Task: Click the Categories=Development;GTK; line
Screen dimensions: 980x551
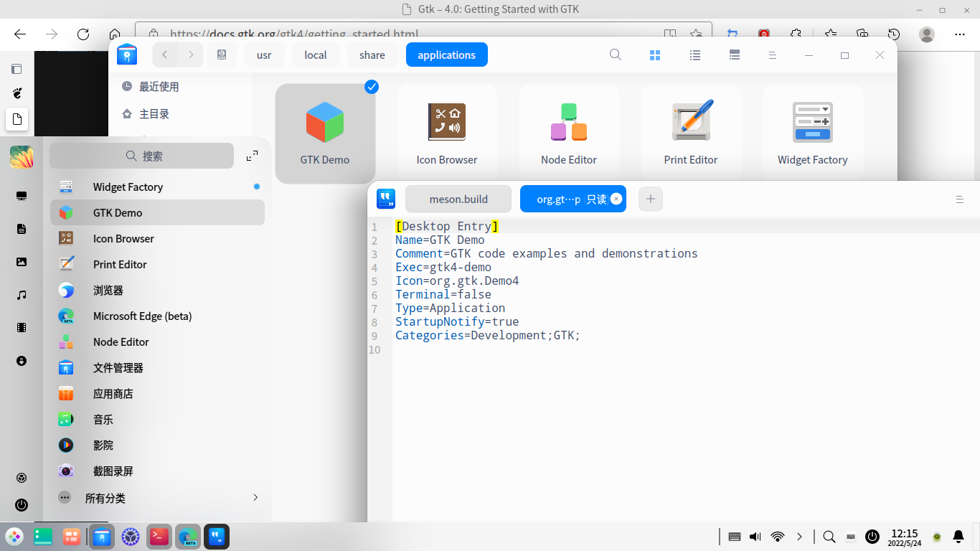Action: pyautogui.click(x=488, y=335)
